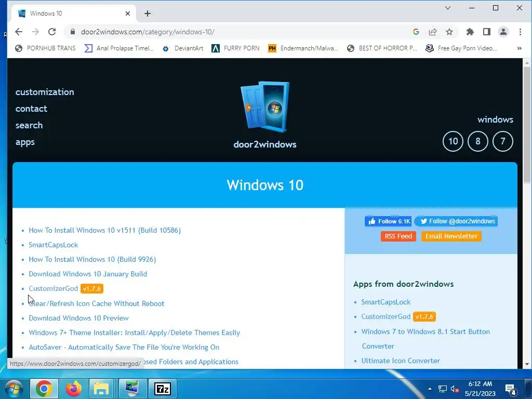Image resolution: width=532 pixels, height=399 pixels.
Task: Open the Google icon in address bar
Action: click(416, 32)
